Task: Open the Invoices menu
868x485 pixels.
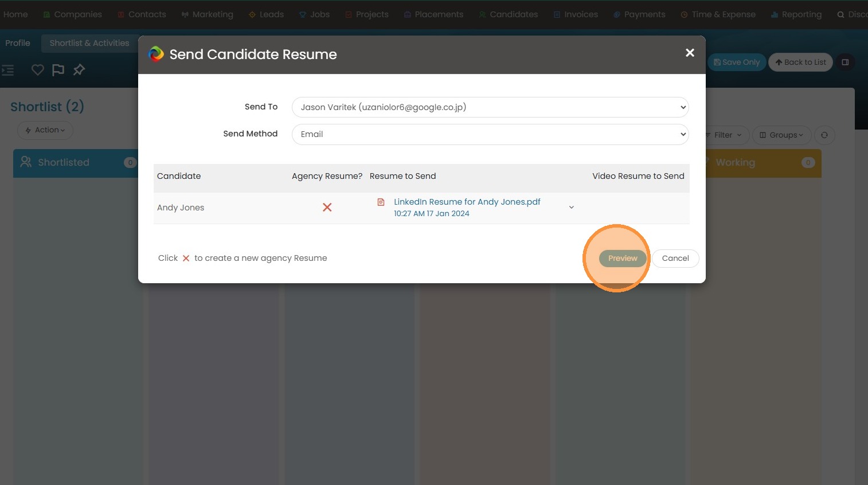Action: (x=576, y=14)
